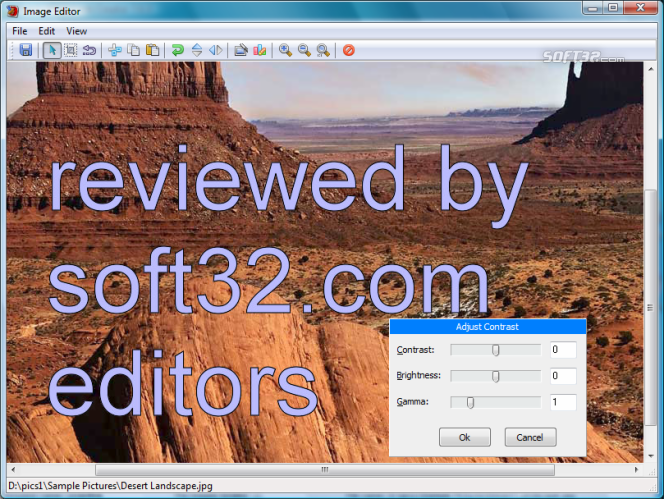Close the Image Editor window
Screen dimensions: 664x499
640,8
